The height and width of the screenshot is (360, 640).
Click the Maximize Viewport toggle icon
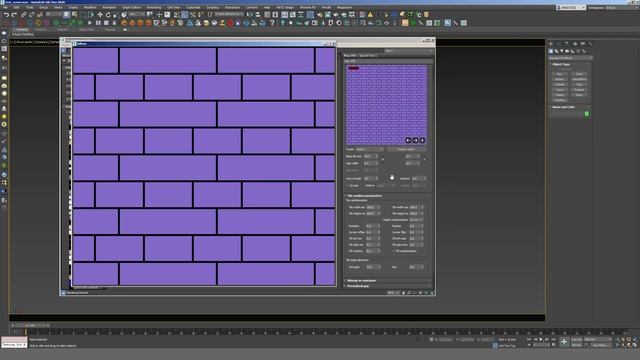(634, 345)
